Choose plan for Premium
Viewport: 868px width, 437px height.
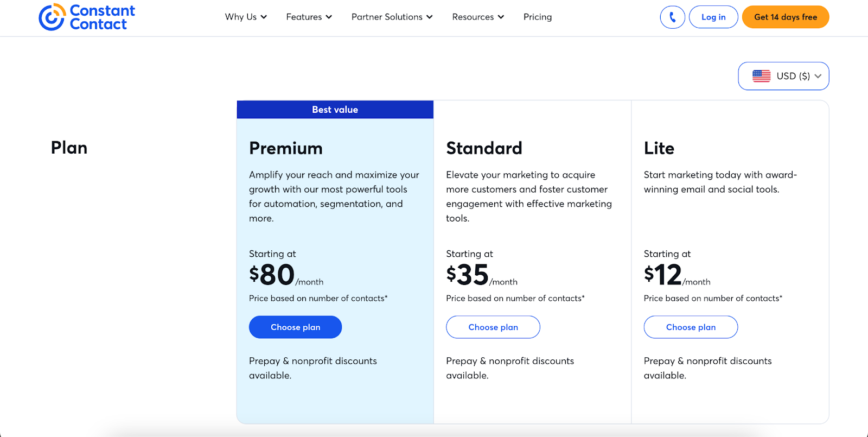pos(295,327)
